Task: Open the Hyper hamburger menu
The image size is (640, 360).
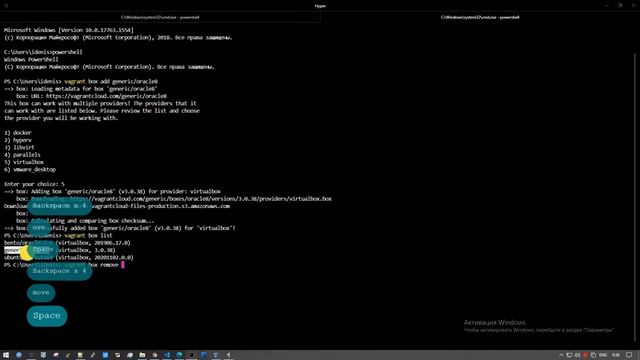Action: point(6,6)
